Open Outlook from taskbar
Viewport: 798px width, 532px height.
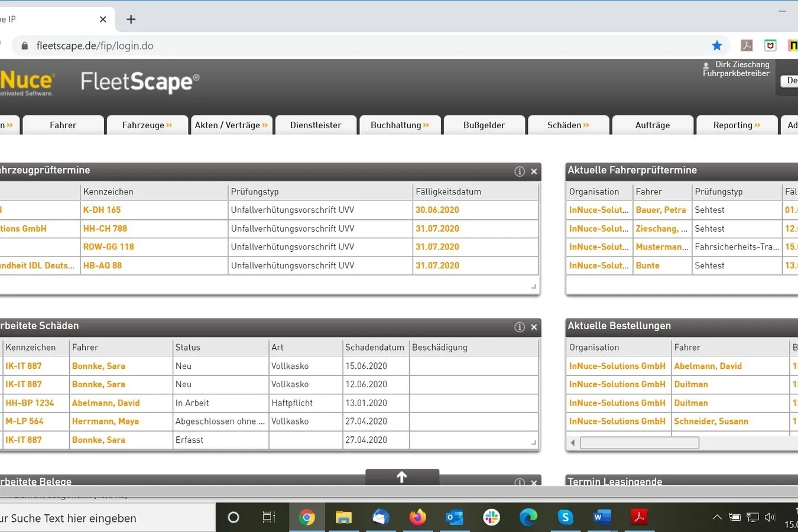(455, 518)
